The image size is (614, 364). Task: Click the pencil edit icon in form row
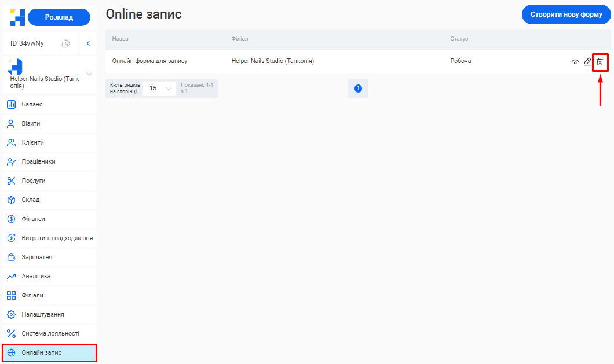[x=587, y=61]
